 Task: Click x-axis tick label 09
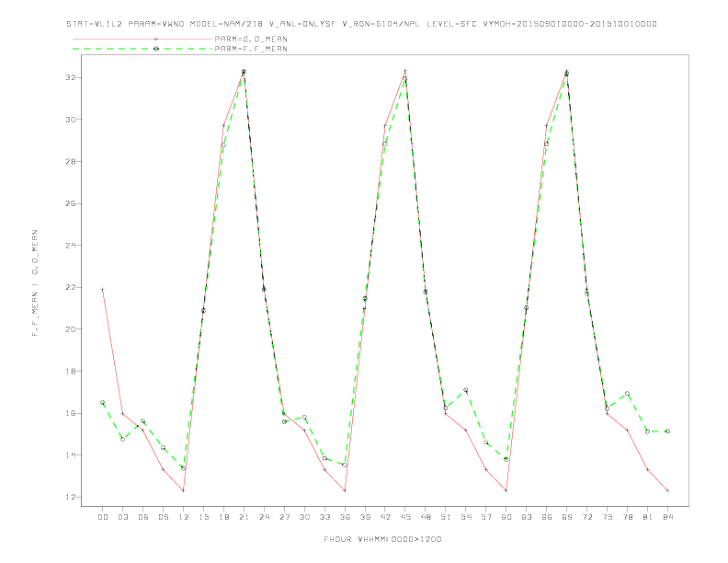coord(163,517)
